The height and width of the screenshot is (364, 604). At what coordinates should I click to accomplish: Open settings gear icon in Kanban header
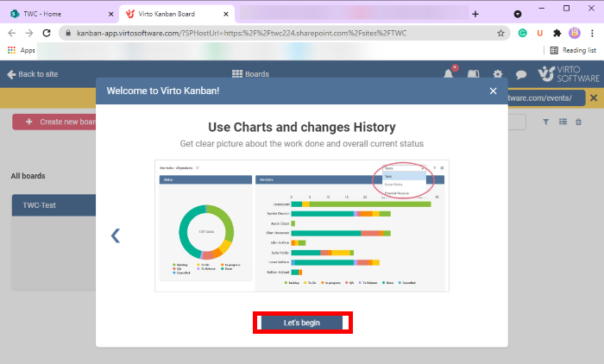pyautogui.click(x=498, y=74)
